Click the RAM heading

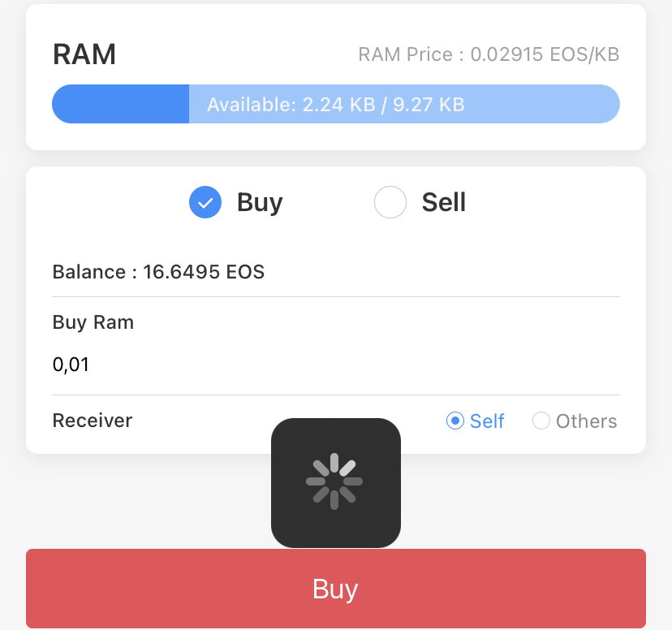pyautogui.click(x=84, y=54)
